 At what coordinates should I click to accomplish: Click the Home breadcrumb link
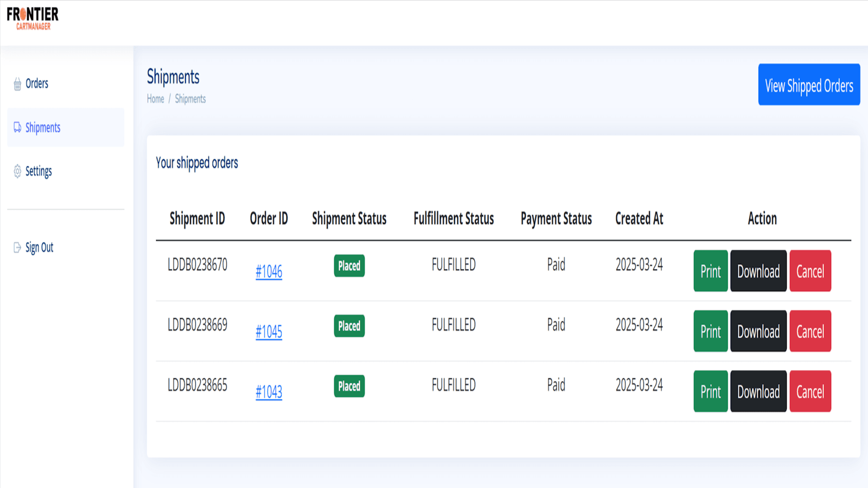coord(155,99)
